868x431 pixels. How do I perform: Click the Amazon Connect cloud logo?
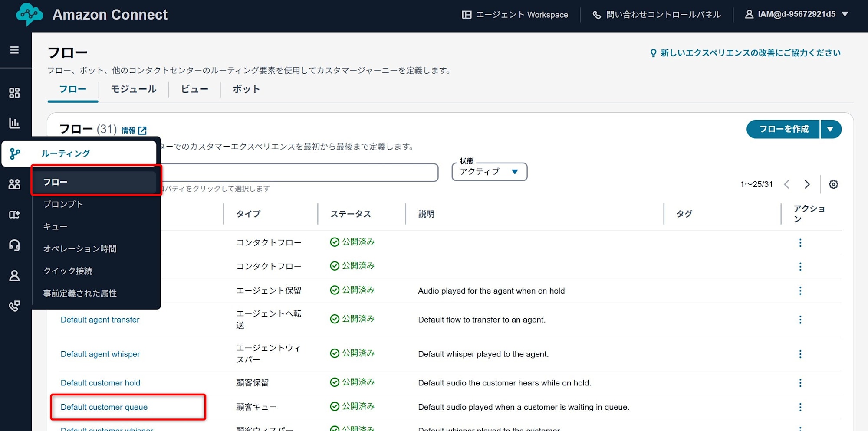click(30, 14)
